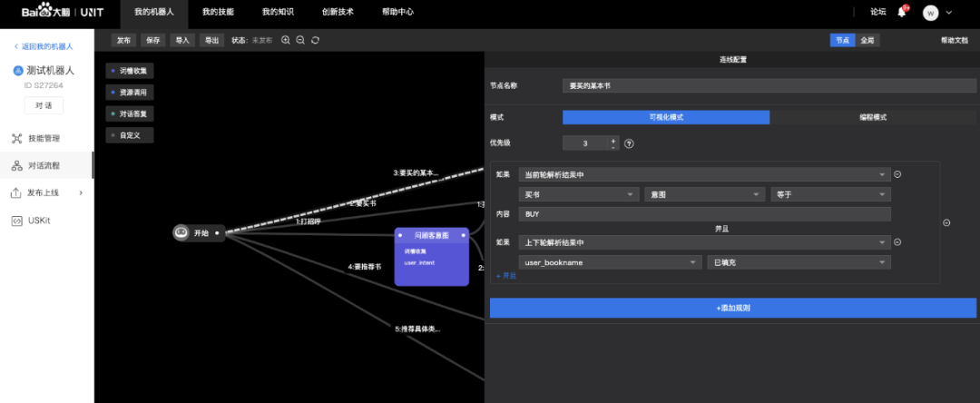Open the notification bell
This screenshot has width=980, height=403.
(901, 12)
